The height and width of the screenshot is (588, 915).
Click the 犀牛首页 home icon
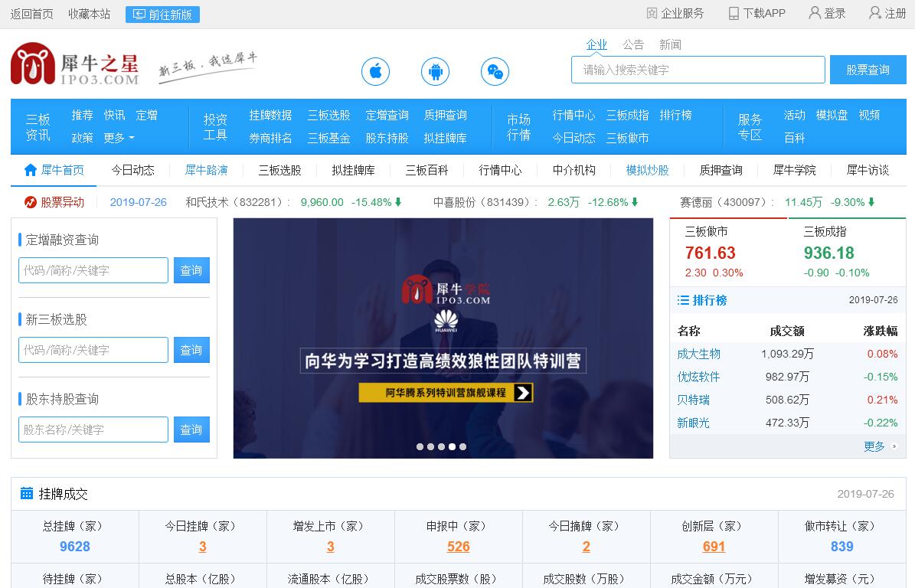click(31, 170)
